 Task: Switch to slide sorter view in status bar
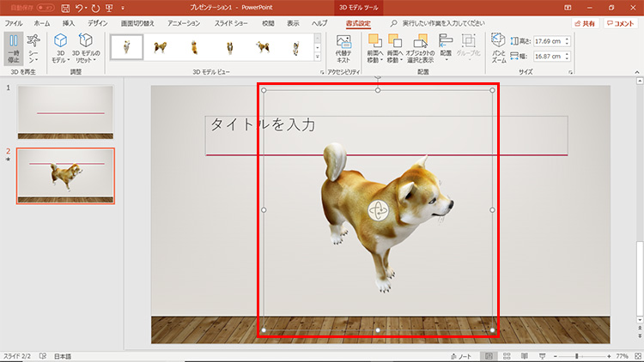click(x=507, y=355)
